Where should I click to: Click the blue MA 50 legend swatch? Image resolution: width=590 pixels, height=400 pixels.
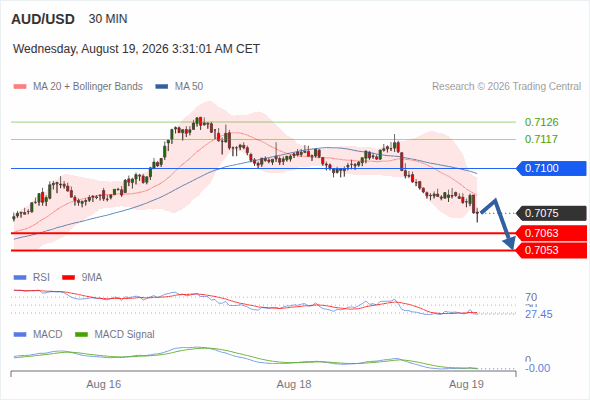click(162, 87)
